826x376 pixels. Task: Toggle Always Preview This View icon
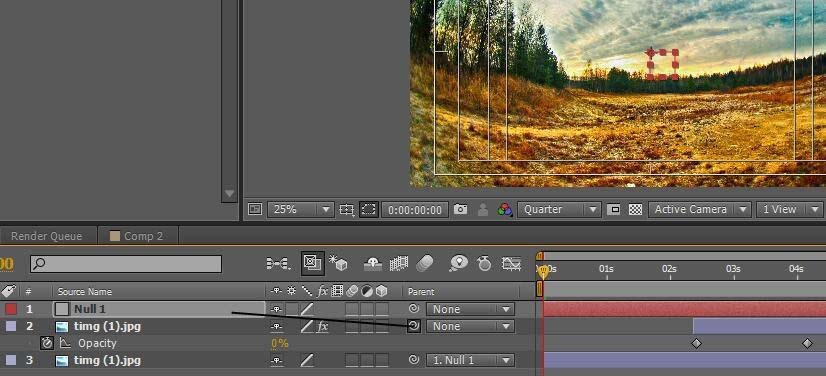pyautogui.click(x=255, y=209)
